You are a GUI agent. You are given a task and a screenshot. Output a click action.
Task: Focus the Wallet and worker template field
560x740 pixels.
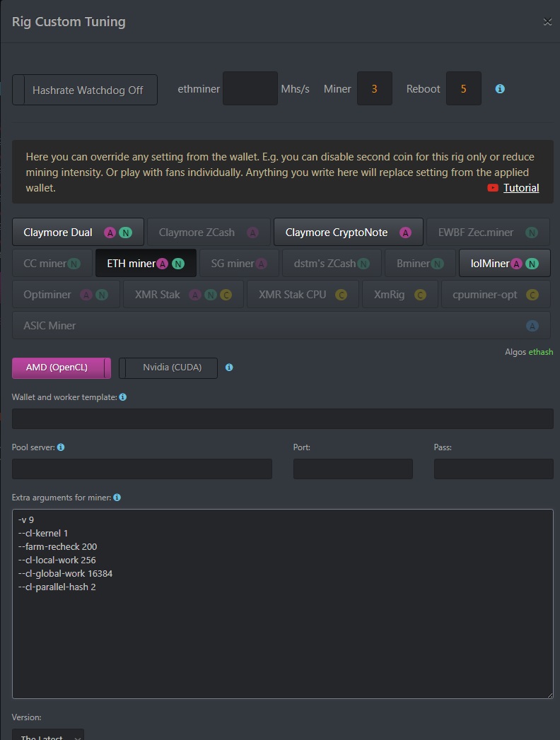[x=282, y=418]
